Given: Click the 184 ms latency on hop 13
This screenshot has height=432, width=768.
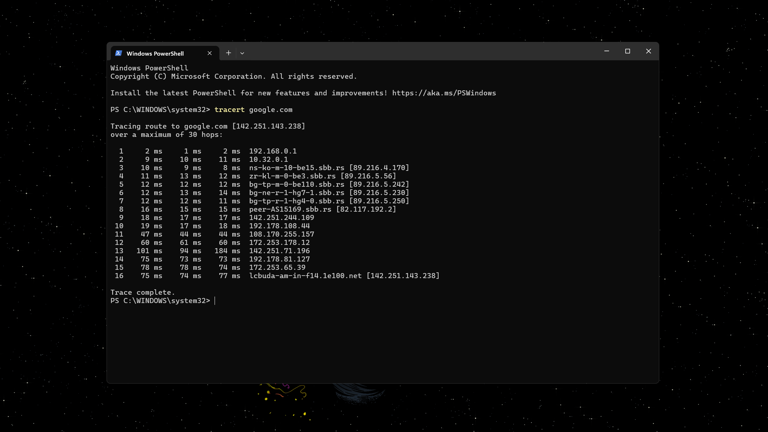Looking at the screenshot, I should pyautogui.click(x=227, y=251).
